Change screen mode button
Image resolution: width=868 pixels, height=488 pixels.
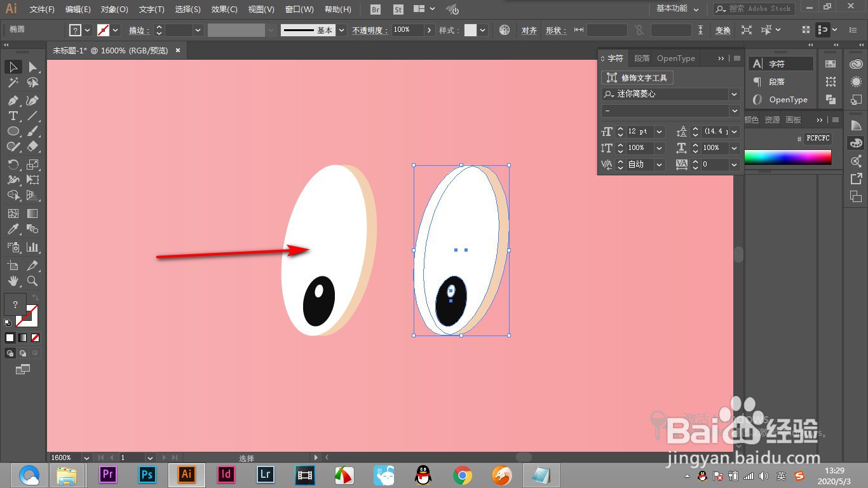click(23, 369)
